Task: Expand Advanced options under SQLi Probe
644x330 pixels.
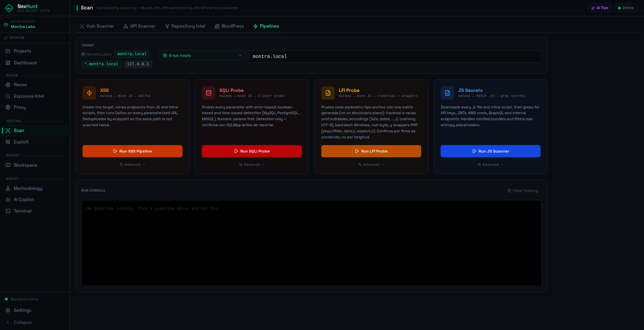Action: 252,165
